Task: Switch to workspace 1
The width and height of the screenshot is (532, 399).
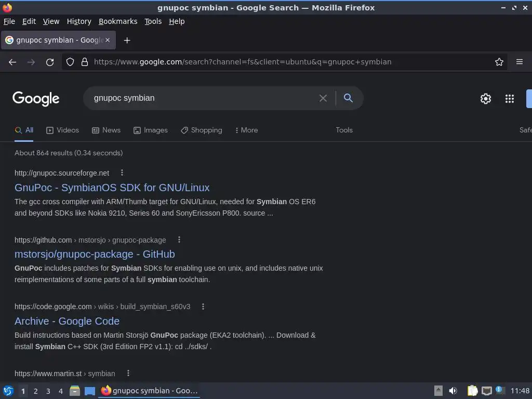Action: point(23,391)
